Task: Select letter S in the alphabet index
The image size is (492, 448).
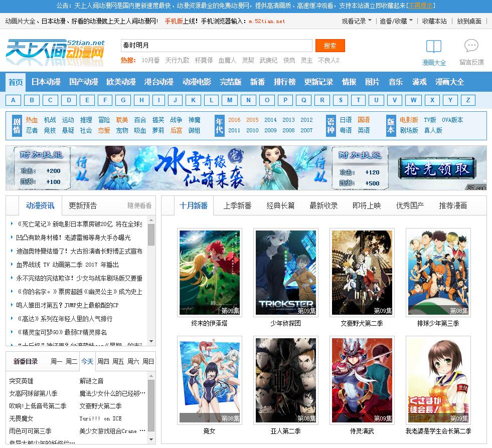Action: point(341,100)
